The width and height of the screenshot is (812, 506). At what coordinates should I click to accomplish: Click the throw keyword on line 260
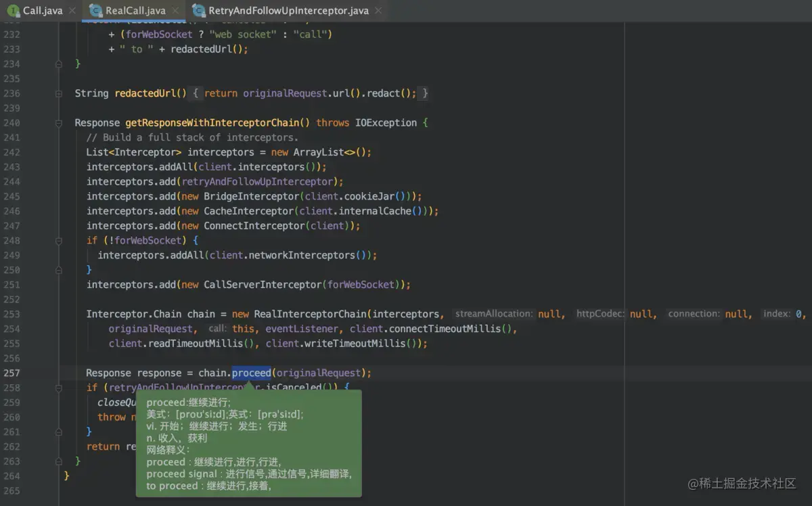pos(112,417)
